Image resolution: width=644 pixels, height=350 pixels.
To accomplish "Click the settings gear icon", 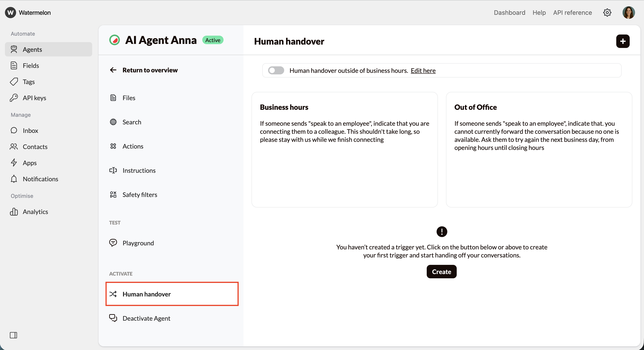I will click(607, 13).
